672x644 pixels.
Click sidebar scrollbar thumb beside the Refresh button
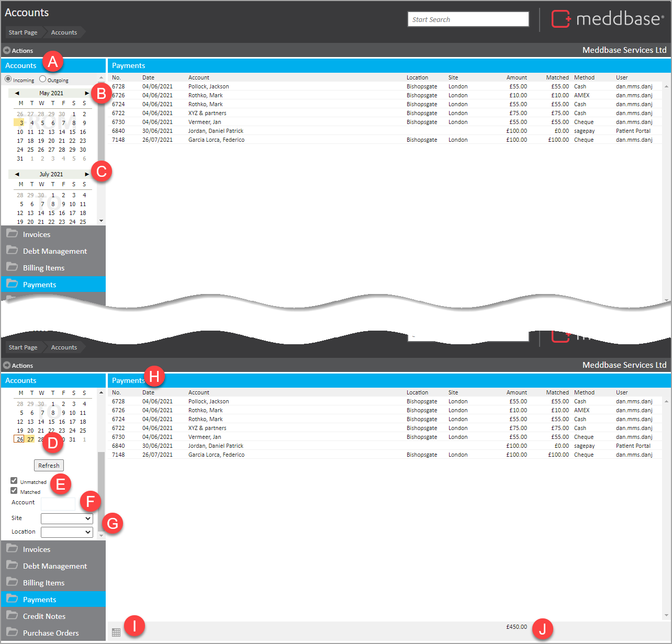pyautogui.click(x=102, y=491)
